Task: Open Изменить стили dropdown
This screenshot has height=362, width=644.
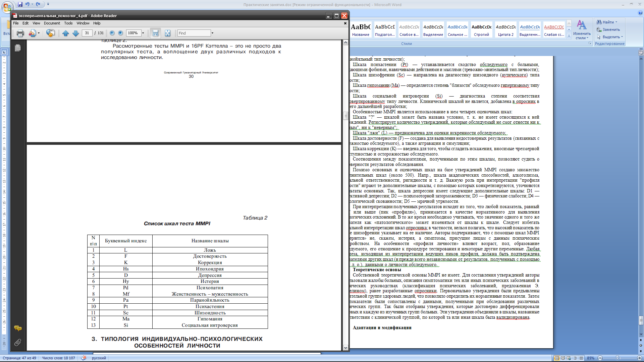Action: 582,30
